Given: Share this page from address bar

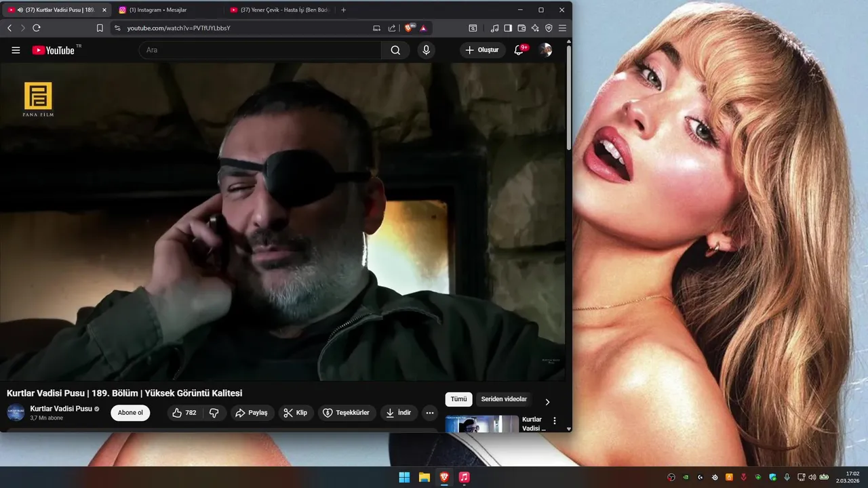Looking at the screenshot, I should tap(391, 28).
